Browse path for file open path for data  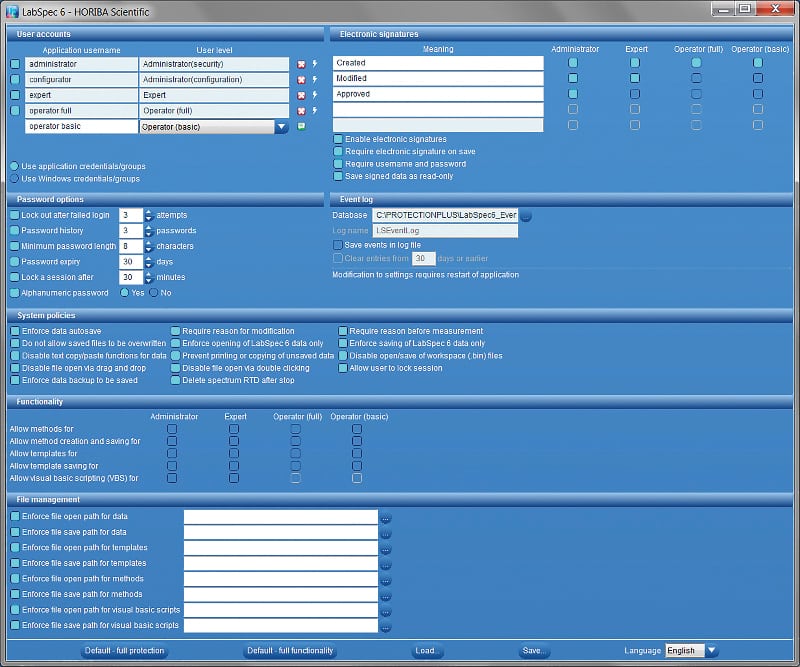pyautogui.click(x=386, y=519)
